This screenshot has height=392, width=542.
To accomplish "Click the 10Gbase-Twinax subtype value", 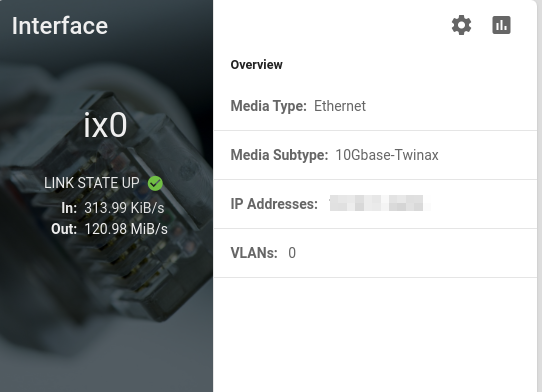I will [x=387, y=155].
